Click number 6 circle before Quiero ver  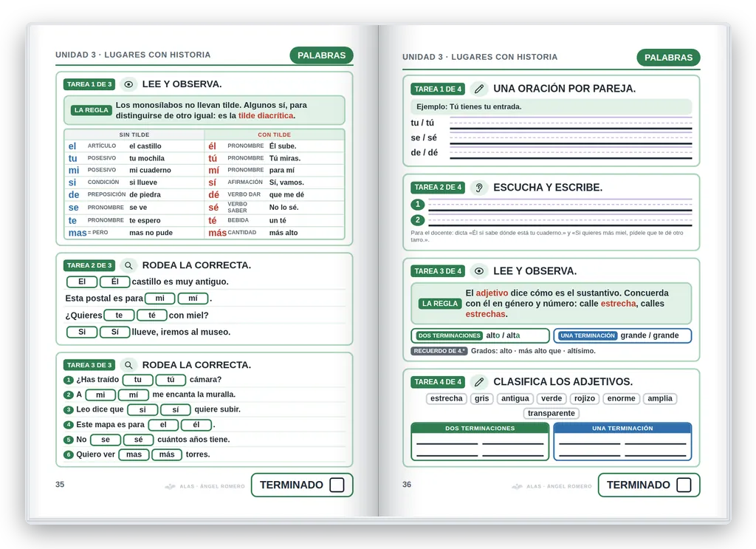pos(69,455)
